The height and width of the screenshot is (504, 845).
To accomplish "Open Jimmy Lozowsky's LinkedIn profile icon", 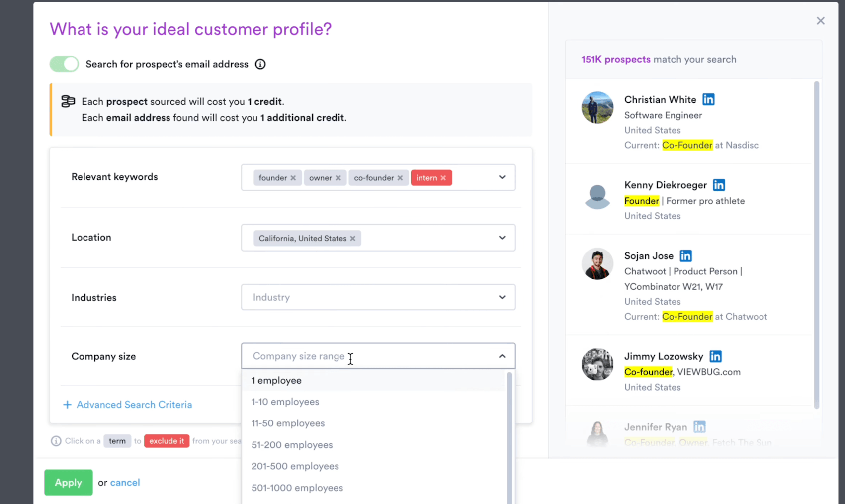I will [x=715, y=356].
